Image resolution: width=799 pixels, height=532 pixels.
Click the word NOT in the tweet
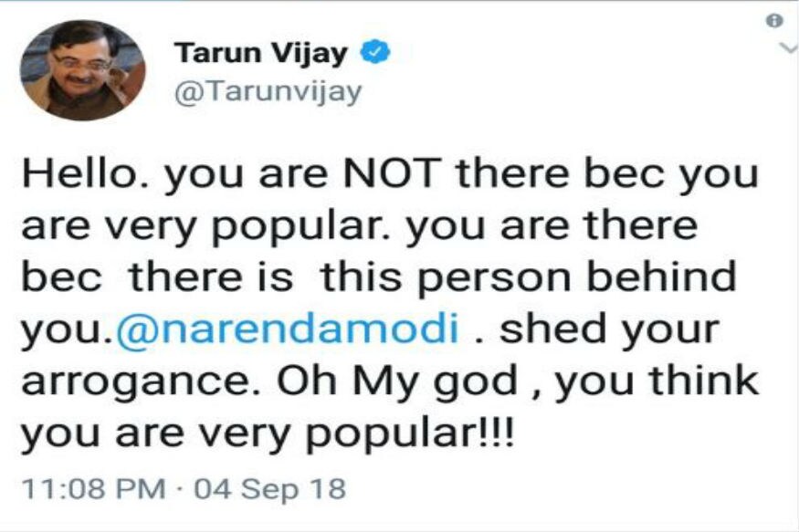[x=392, y=173]
